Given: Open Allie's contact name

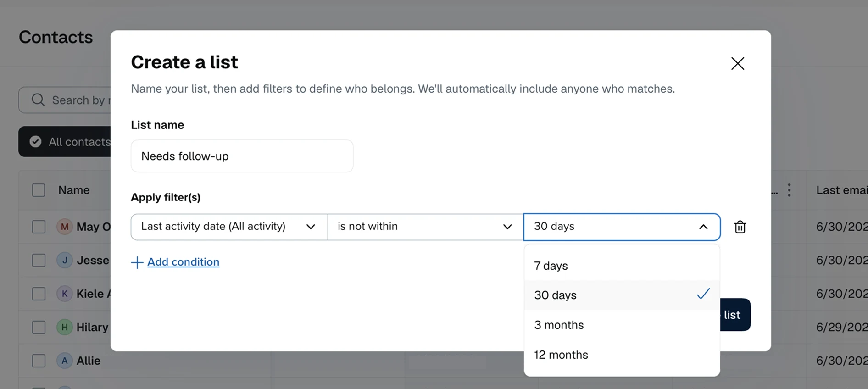Looking at the screenshot, I should [89, 361].
